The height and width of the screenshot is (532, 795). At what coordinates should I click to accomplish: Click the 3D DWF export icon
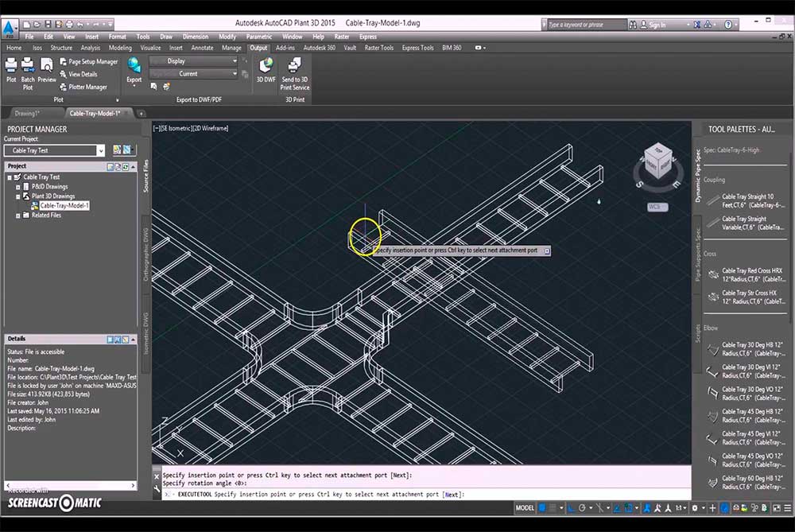[x=266, y=67]
